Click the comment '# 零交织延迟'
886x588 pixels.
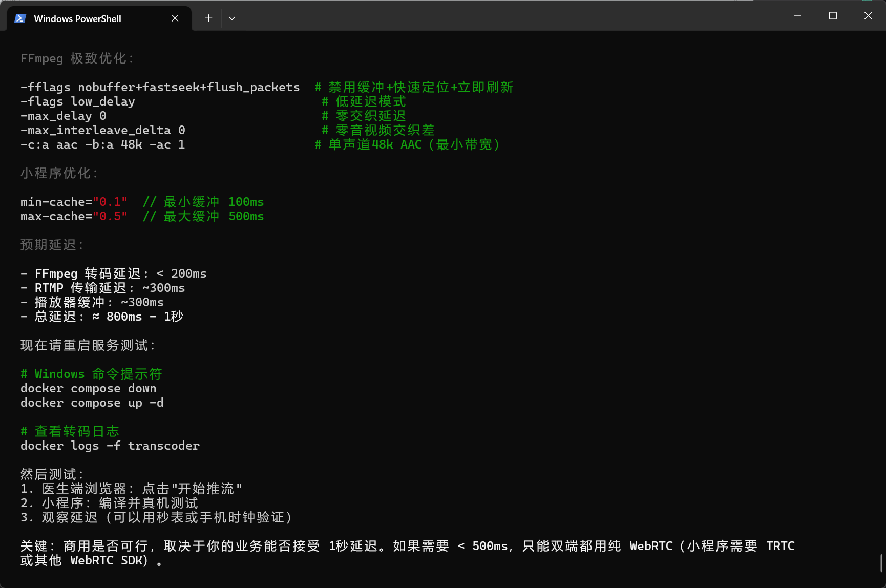point(364,116)
